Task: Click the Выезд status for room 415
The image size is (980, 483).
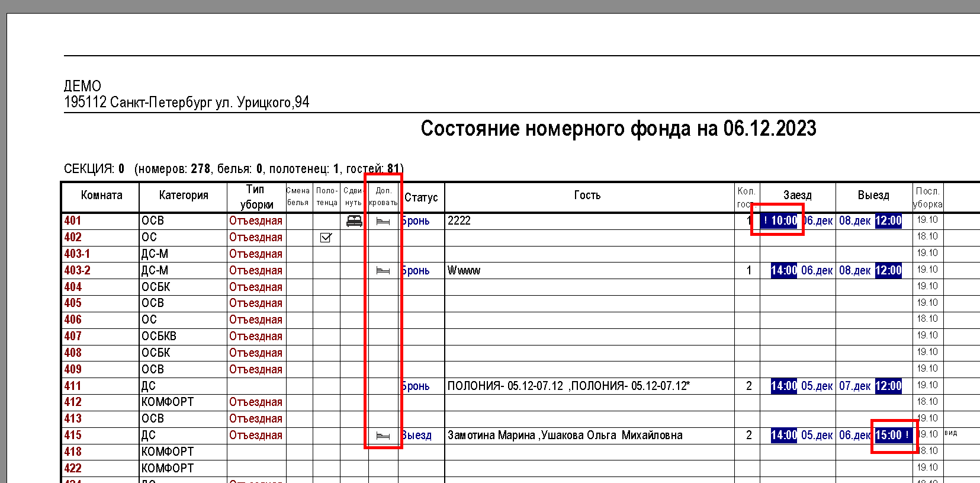Action: point(417,436)
